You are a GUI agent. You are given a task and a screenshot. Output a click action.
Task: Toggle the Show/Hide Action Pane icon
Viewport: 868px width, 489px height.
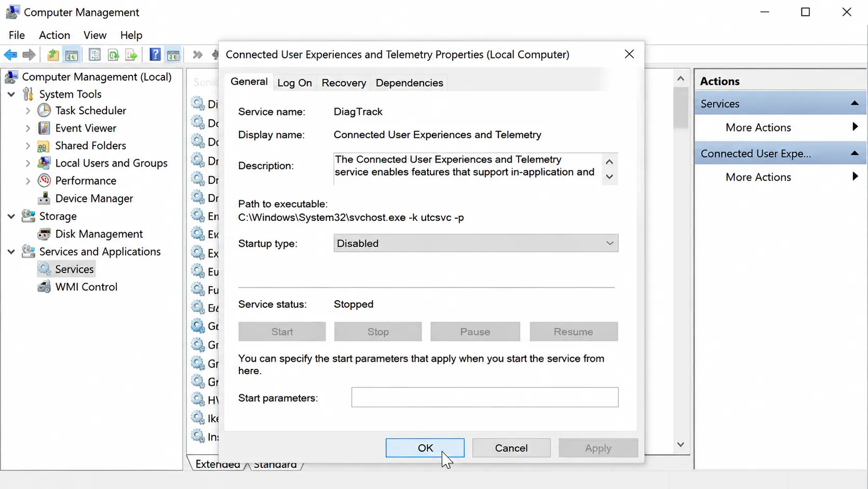pyautogui.click(x=173, y=55)
